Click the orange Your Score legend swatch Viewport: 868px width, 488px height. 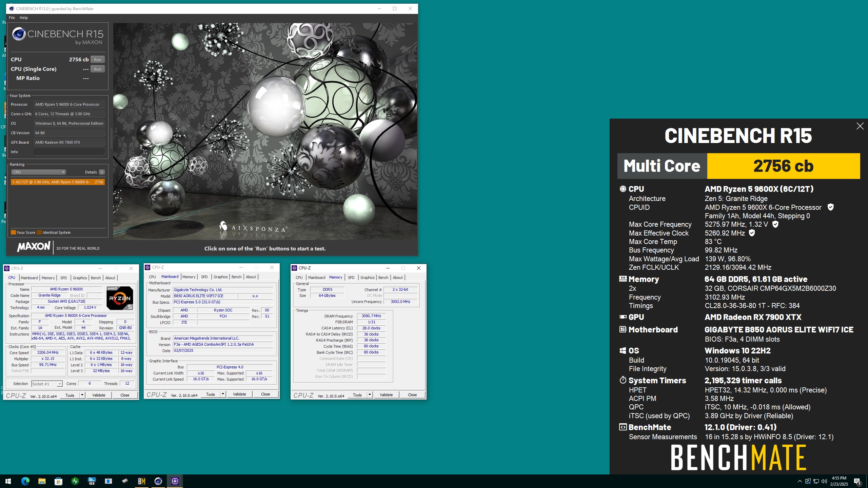pos(13,232)
